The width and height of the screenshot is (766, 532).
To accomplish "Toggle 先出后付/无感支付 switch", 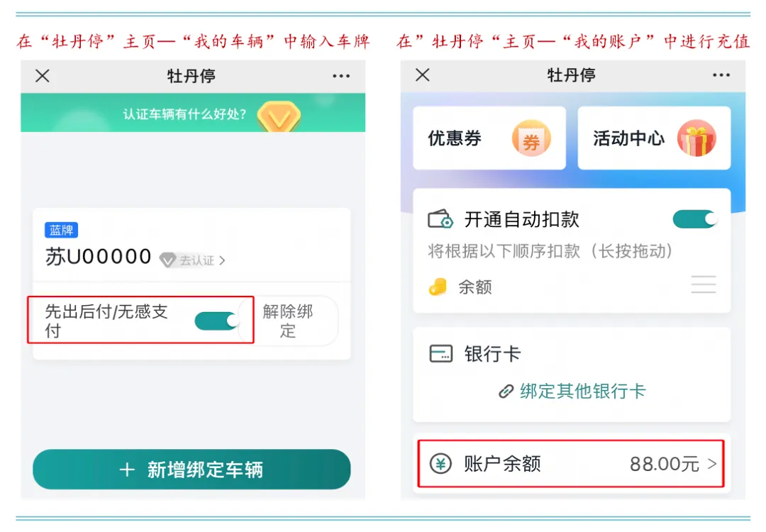I will tap(217, 321).
